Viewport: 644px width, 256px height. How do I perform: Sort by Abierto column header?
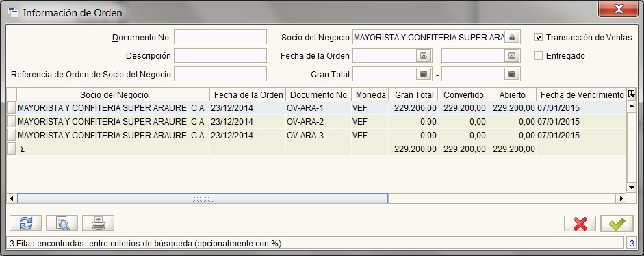[x=512, y=94]
